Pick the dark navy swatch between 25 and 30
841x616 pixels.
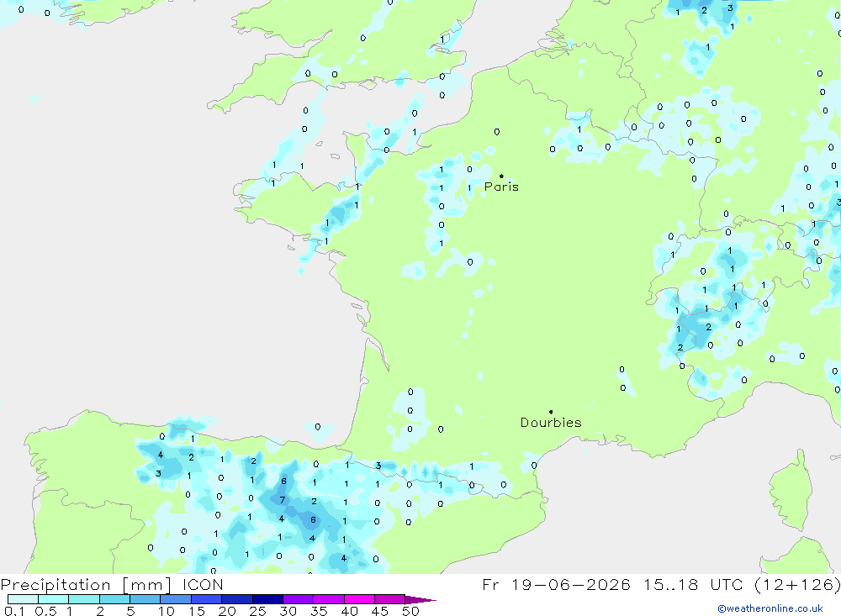(267, 599)
